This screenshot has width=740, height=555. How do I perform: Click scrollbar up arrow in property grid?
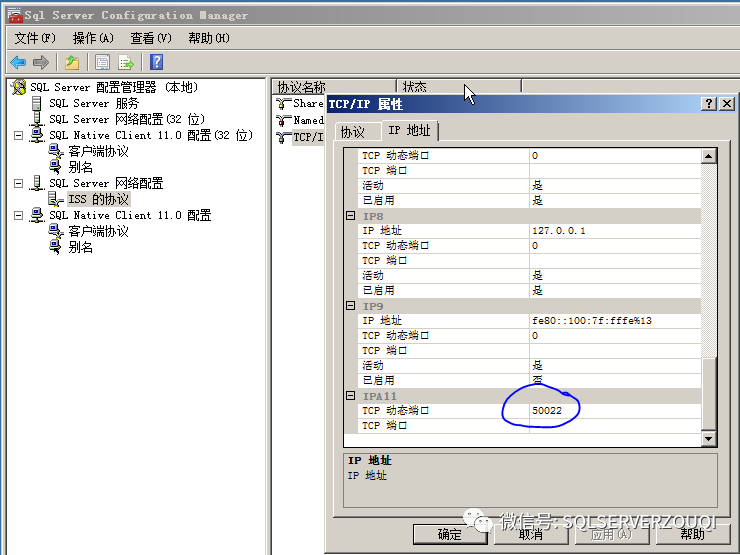(x=708, y=156)
